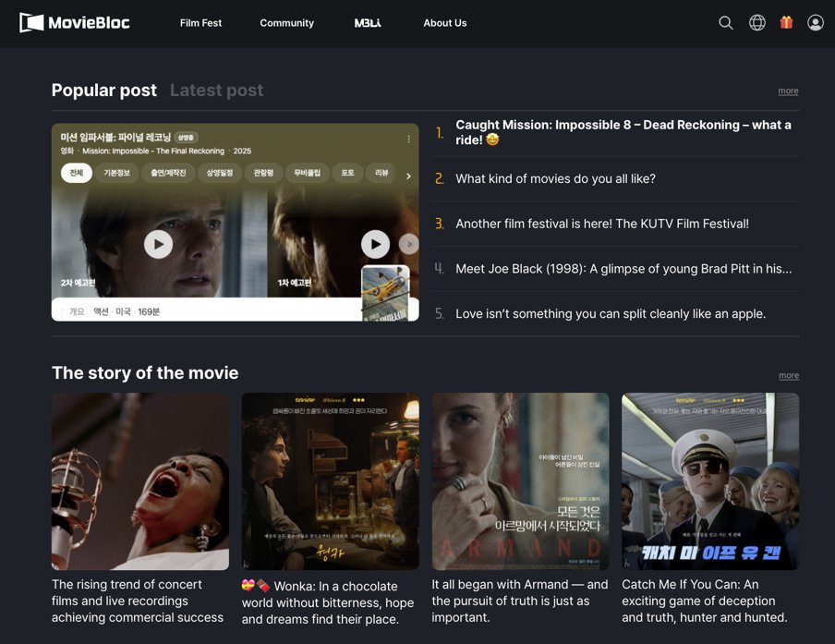This screenshot has width=835, height=644.
Task: Click the rising trend of concert films title
Action: pyautogui.click(x=138, y=601)
